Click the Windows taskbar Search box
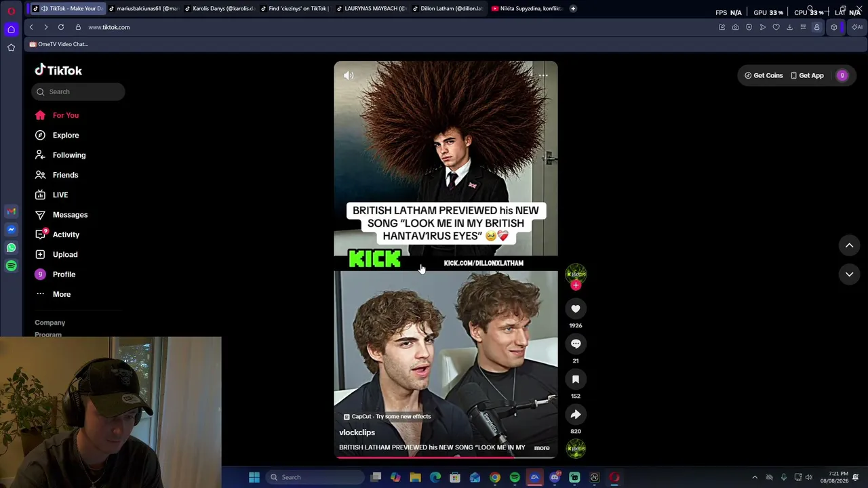This screenshot has height=488, width=868. pyautogui.click(x=315, y=477)
